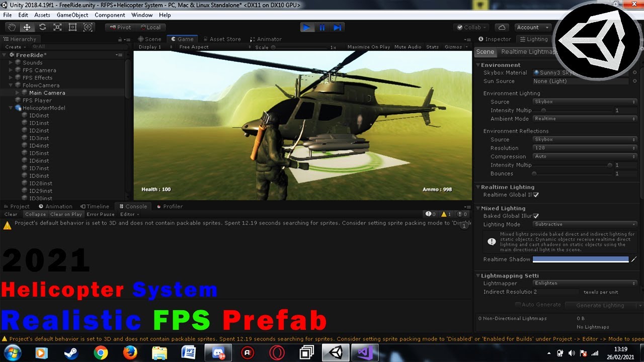Open the Account dropdown

click(532, 27)
